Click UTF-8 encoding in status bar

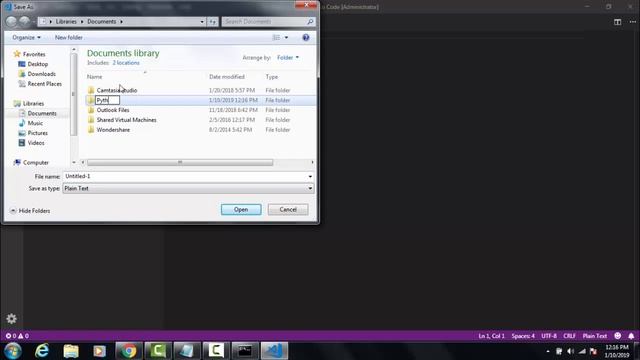coord(549,336)
